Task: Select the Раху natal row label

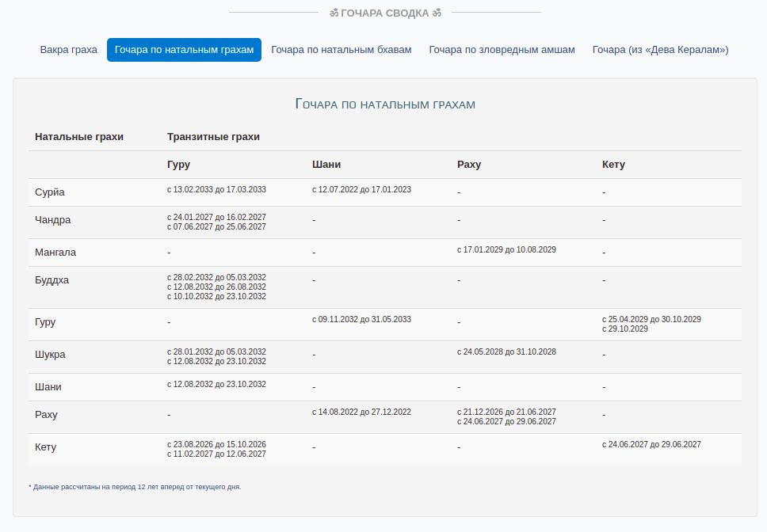Action: pos(46,415)
